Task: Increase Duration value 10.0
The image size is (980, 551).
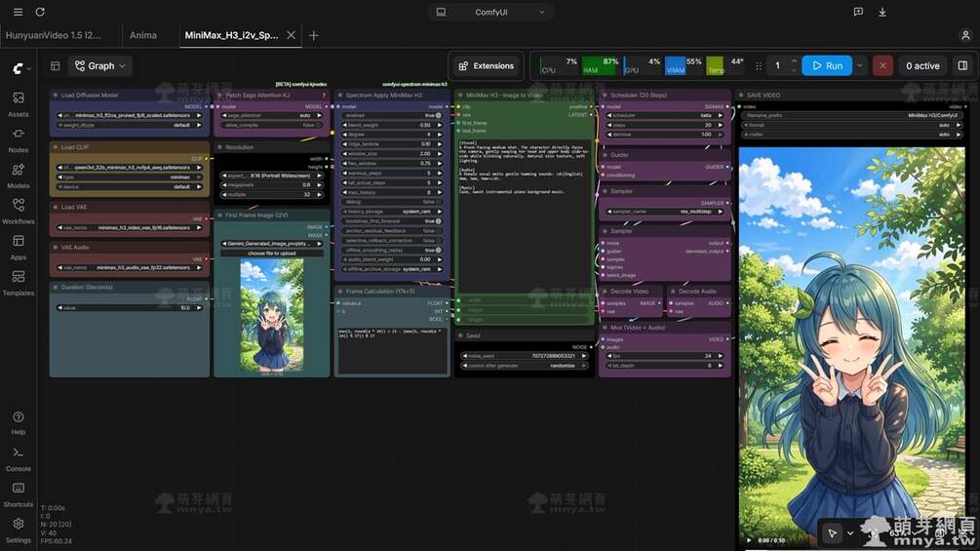Action: pos(199,308)
